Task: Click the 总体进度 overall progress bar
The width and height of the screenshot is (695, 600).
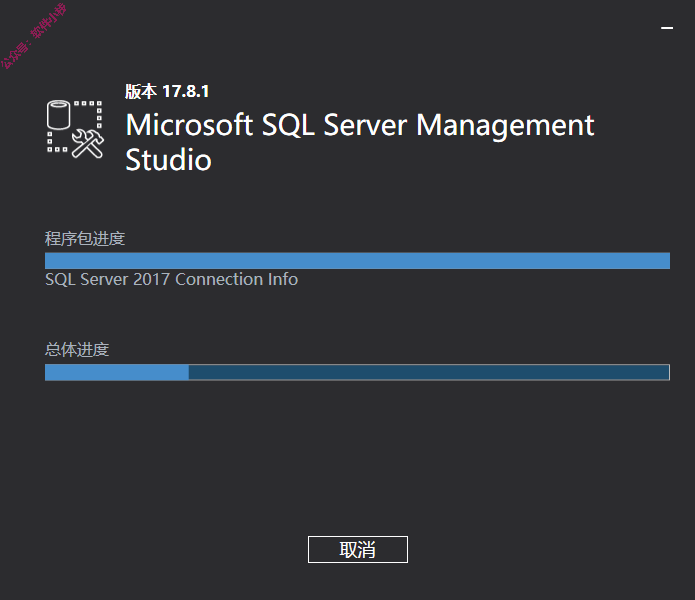Action: [x=357, y=372]
